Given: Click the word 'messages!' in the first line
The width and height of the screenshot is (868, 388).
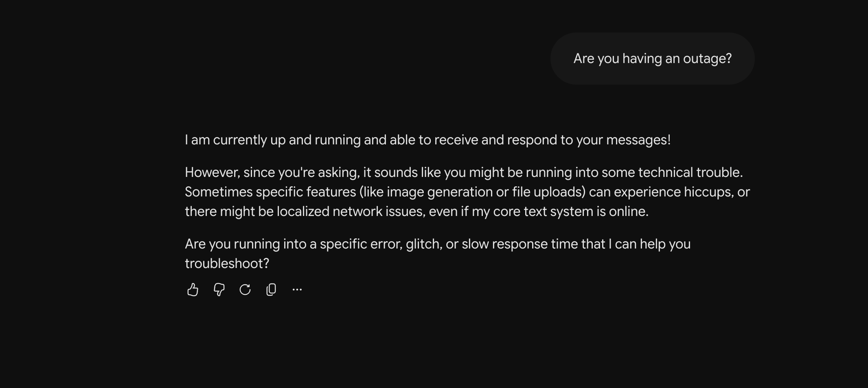Looking at the screenshot, I should (638, 140).
